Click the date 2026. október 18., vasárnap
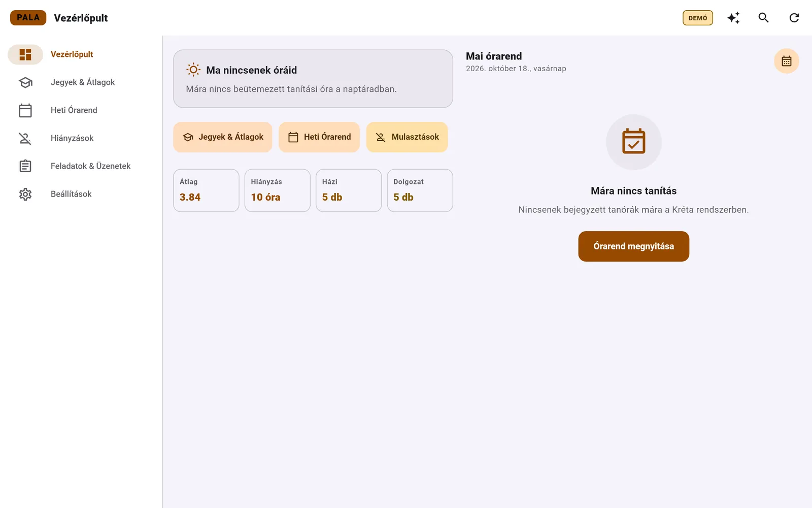Viewport: 812px width, 508px height. pyautogui.click(x=516, y=69)
